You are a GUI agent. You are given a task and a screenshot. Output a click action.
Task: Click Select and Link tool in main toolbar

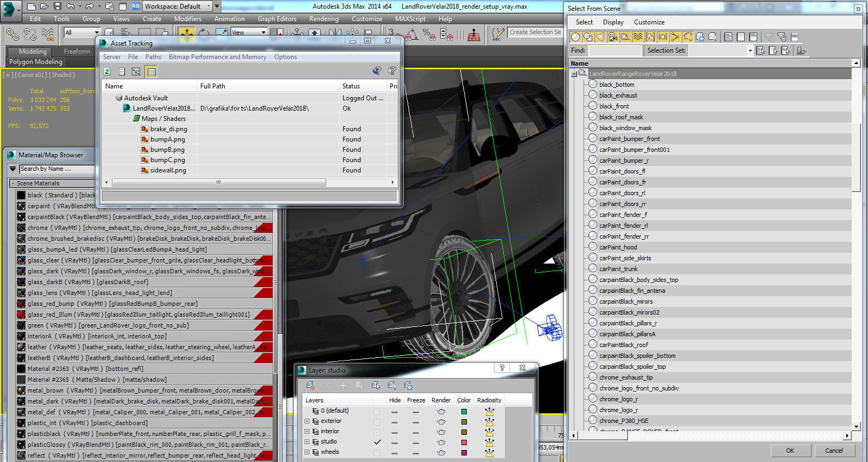pos(12,34)
